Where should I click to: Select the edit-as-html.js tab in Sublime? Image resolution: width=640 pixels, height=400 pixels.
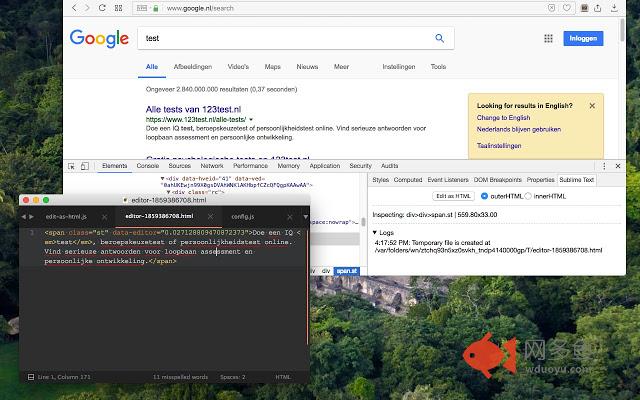click(66, 217)
